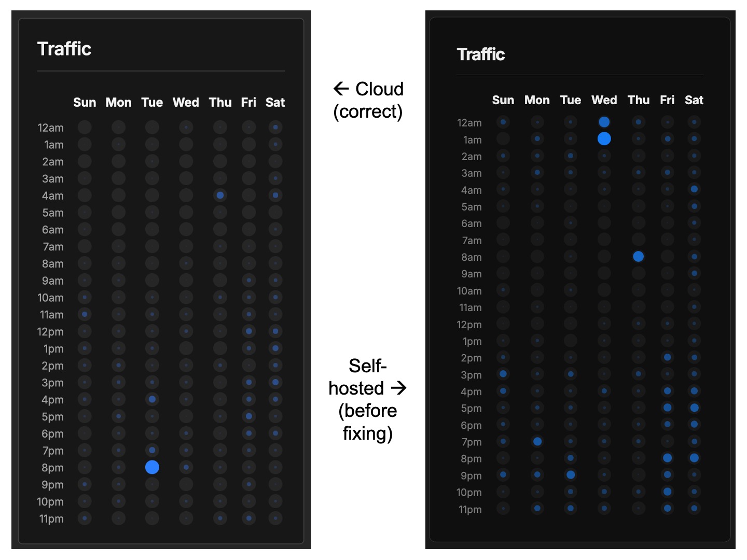Click the Sat column header on Self-hosted chart
This screenshot has height=560, width=747.
(694, 100)
